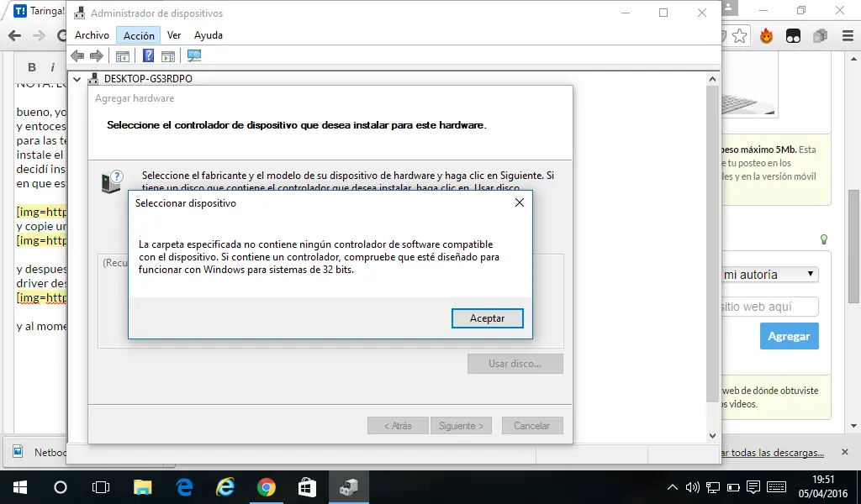
Task: Click the wizard's hardware help icon
Action: (112, 181)
